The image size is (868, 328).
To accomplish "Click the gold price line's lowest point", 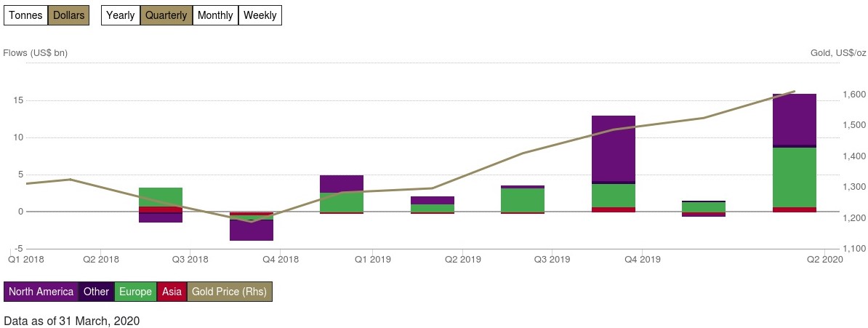I will click(x=252, y=221).
